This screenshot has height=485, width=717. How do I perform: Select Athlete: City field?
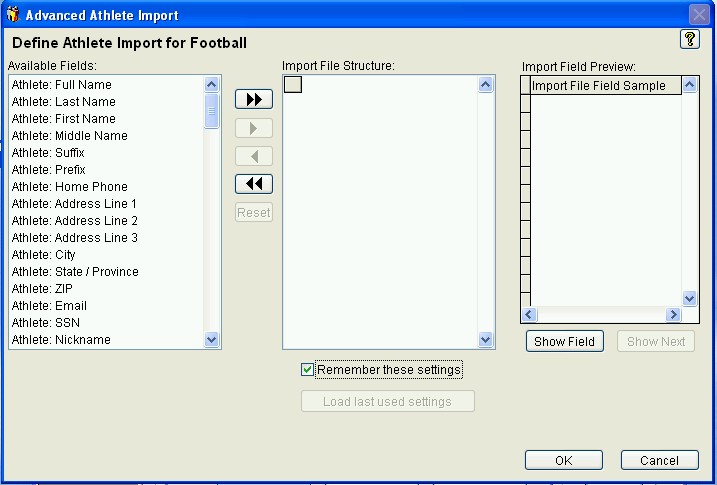coord(106,255)
